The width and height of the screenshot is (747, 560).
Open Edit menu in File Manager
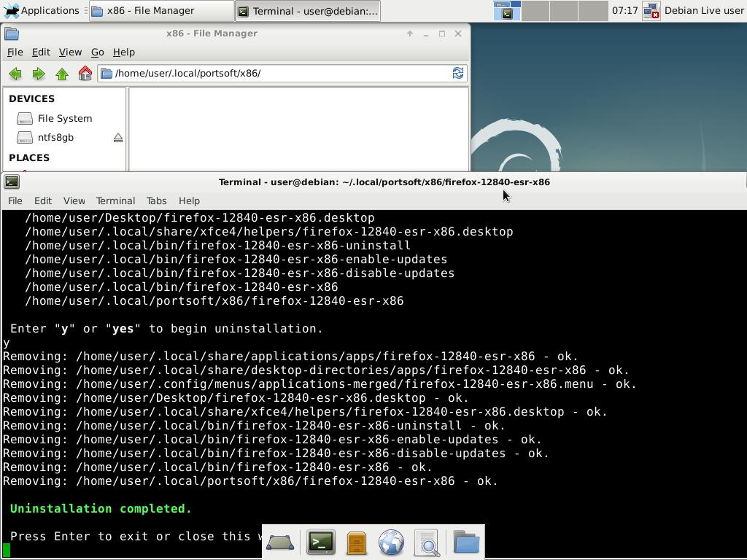(x=41, y=52)
